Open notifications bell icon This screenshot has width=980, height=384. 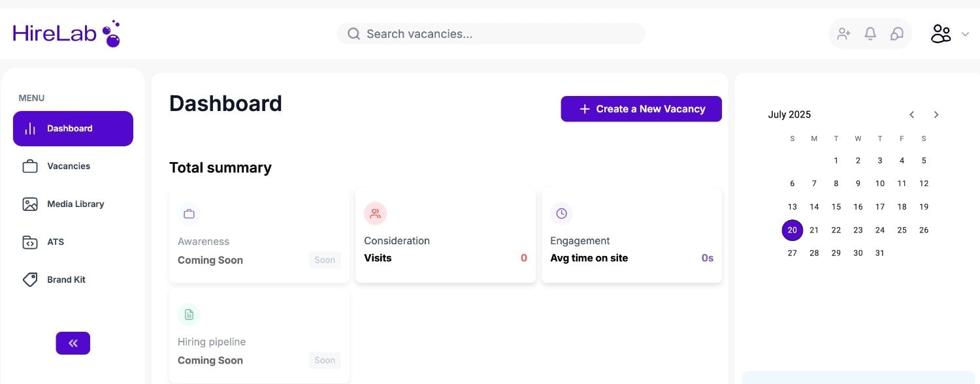click(870, 34)
